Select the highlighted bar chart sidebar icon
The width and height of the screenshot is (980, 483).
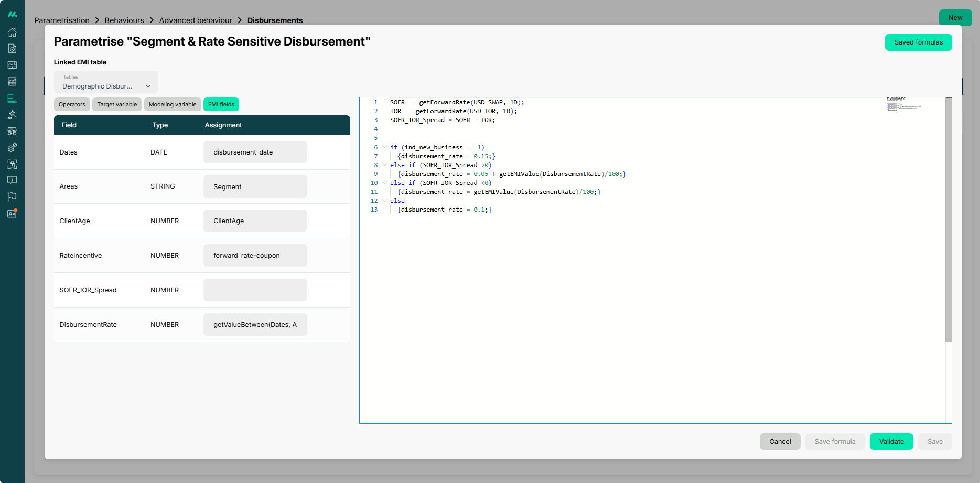[12, 98]
